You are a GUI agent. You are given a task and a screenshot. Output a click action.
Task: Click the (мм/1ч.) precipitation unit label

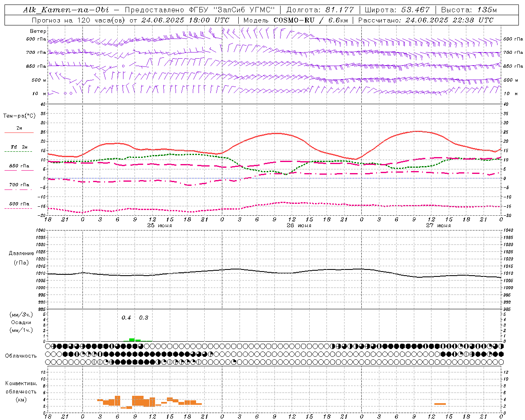[21, 330]
